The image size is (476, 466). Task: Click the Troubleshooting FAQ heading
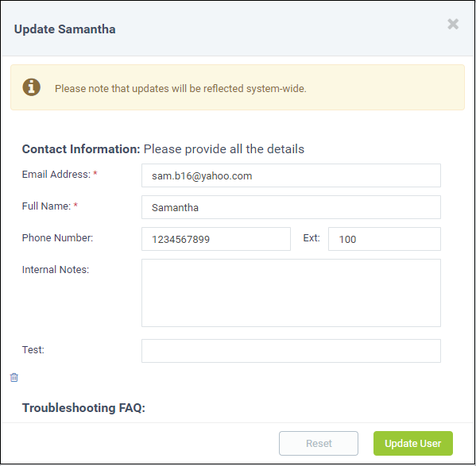(83, 408)
